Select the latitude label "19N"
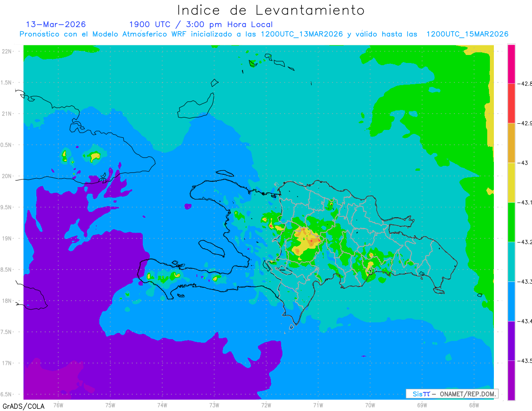The width and height of the screenshot is (532, 411). coord(7,238)
